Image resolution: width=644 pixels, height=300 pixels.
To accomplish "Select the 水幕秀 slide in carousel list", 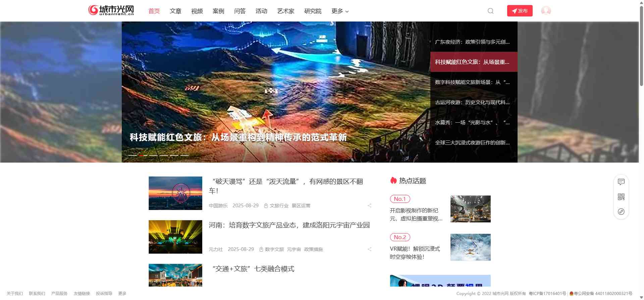I will [472, 123].
